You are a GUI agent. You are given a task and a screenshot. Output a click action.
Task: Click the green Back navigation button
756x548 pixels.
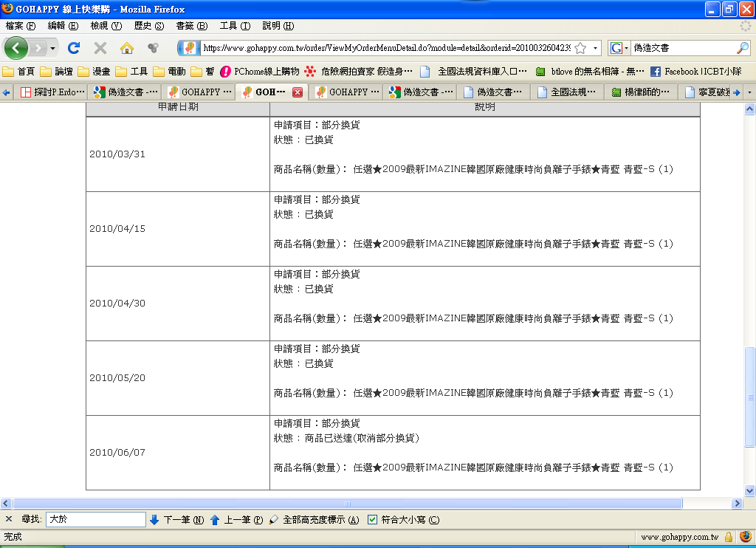coord(16,48)
